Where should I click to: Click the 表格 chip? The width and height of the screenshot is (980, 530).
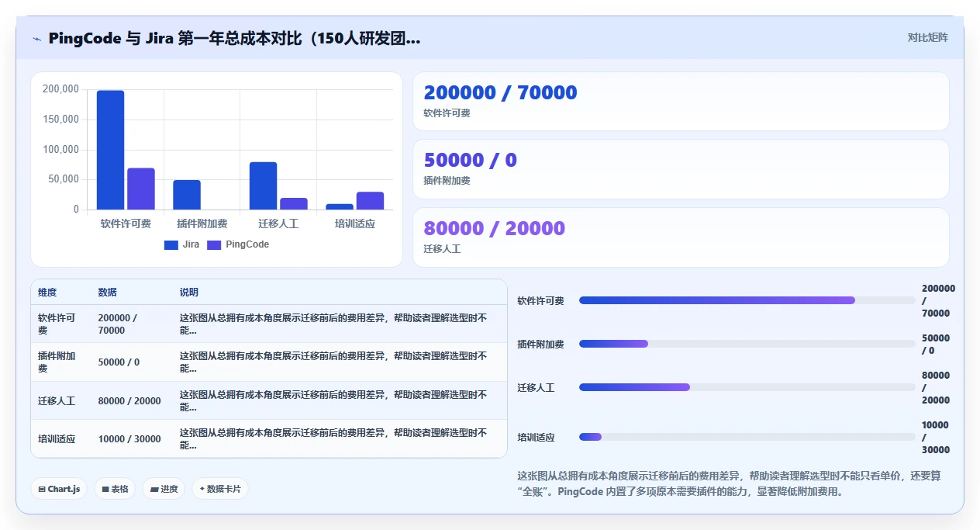(x=115, y=489)
